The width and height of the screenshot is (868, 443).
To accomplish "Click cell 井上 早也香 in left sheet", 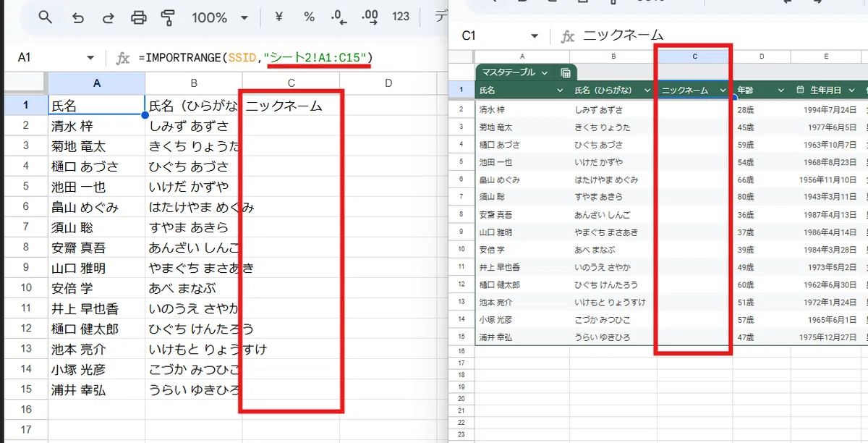I will coord(97,308).
